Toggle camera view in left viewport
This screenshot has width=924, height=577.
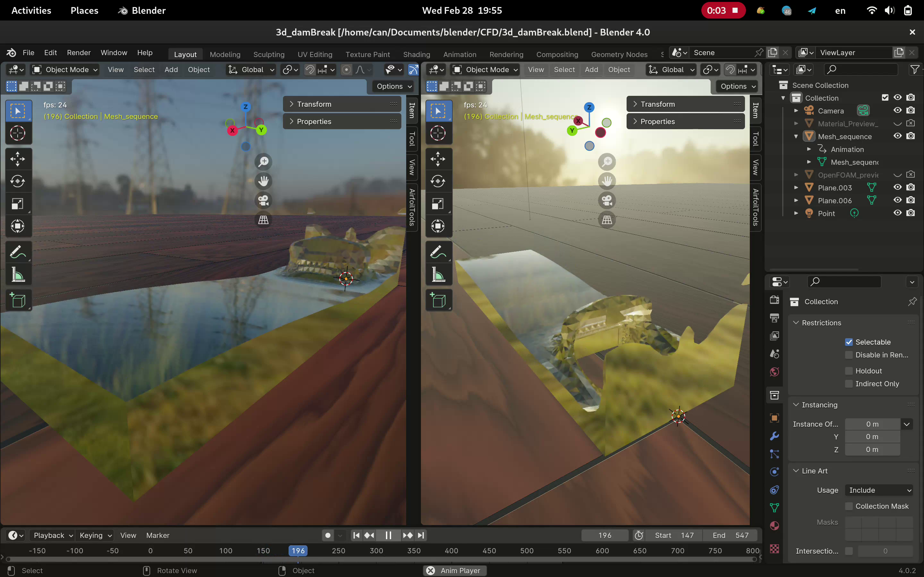263,200
